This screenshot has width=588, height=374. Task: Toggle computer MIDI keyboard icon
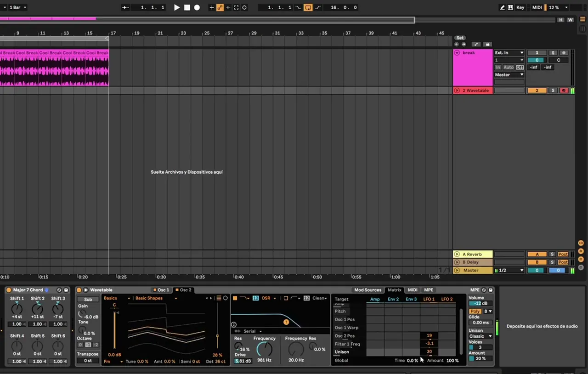(x=510, y=7)
